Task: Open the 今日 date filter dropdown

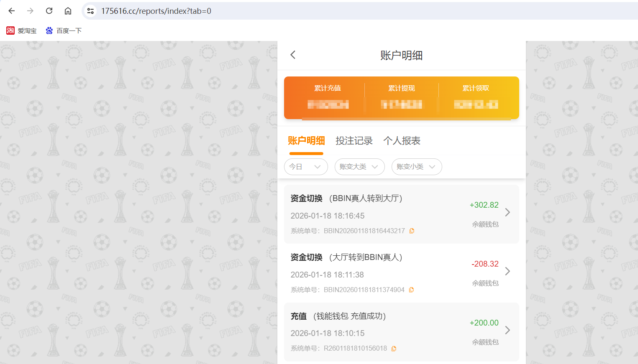Action: coord(306,167)
